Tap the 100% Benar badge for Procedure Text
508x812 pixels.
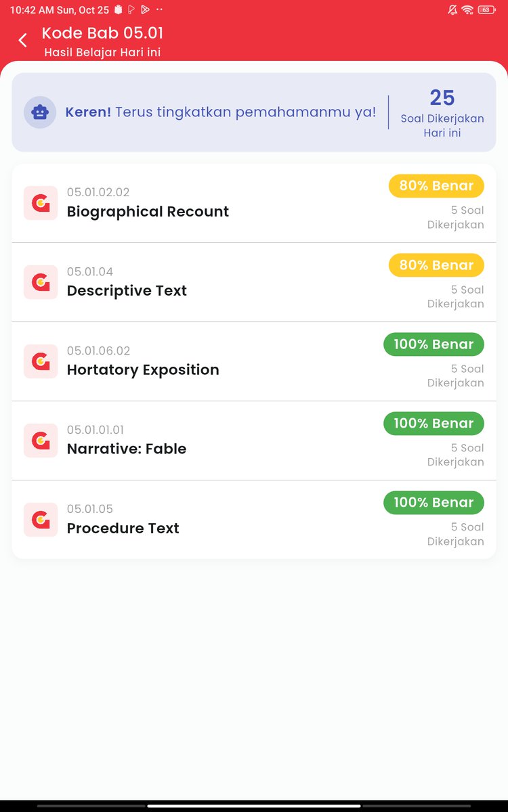tap(433, 503)
